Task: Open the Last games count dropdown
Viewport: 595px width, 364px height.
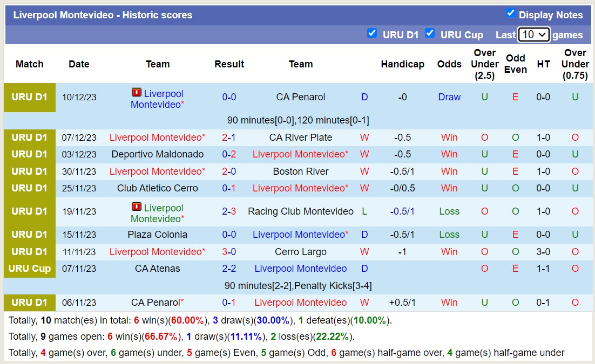Action: (533, 35)
